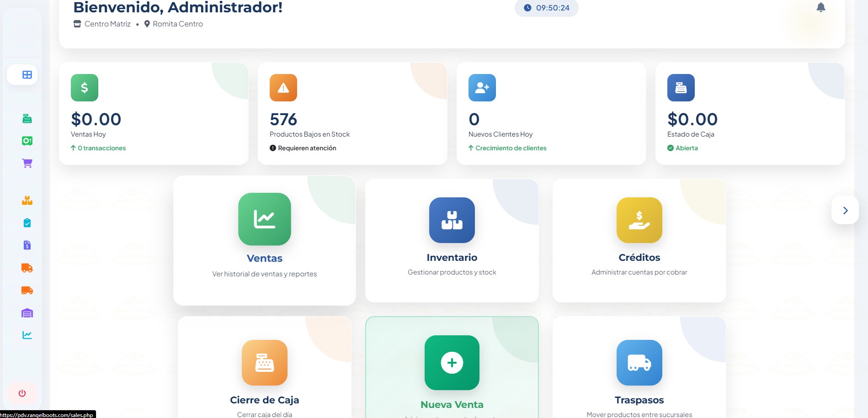868x418 pixels.
Task: Click the store icon beside Centro Matriz
Action: [x=77, y=24]
